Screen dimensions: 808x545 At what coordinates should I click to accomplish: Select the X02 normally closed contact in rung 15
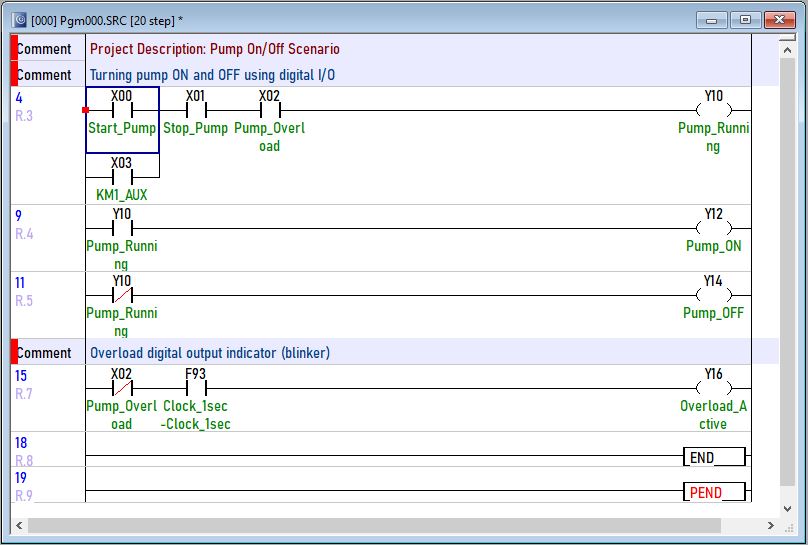click(122, 388)
